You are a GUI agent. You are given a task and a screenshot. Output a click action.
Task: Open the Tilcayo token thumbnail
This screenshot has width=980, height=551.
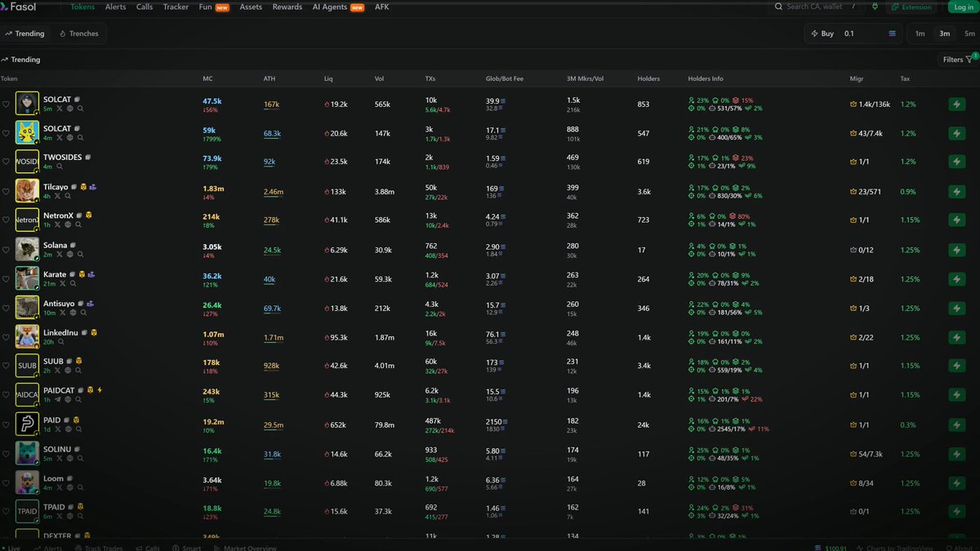(27, 191)
